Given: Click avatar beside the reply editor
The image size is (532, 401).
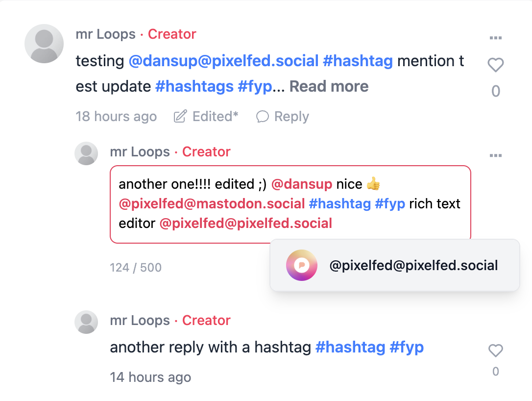Looking at the screenshot, I should coord(86,153).
